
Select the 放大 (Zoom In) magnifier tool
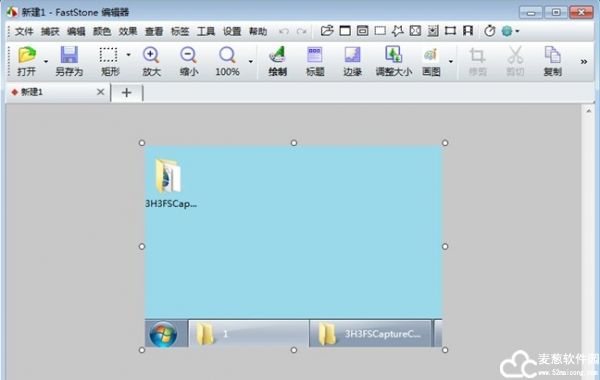151,55
